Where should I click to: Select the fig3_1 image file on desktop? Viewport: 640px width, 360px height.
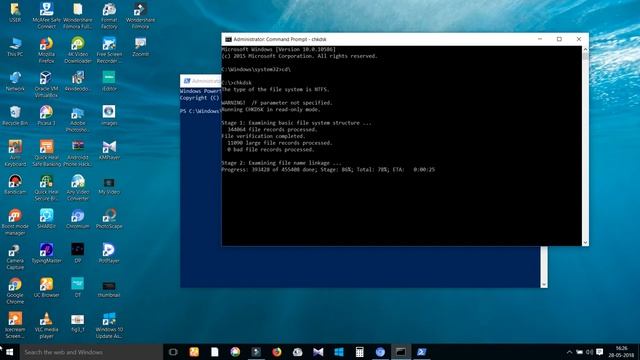click(x=78, y=322)
